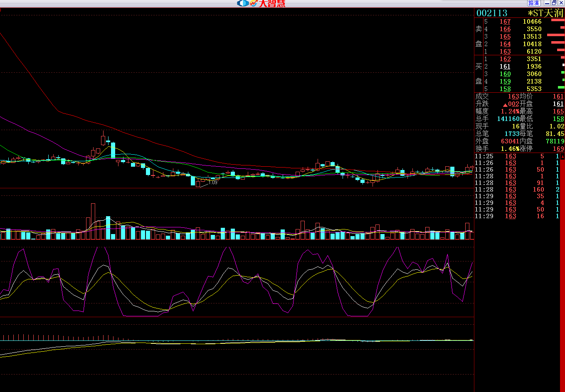Click the 内盘 value 78119

click(x=555, y=141)
